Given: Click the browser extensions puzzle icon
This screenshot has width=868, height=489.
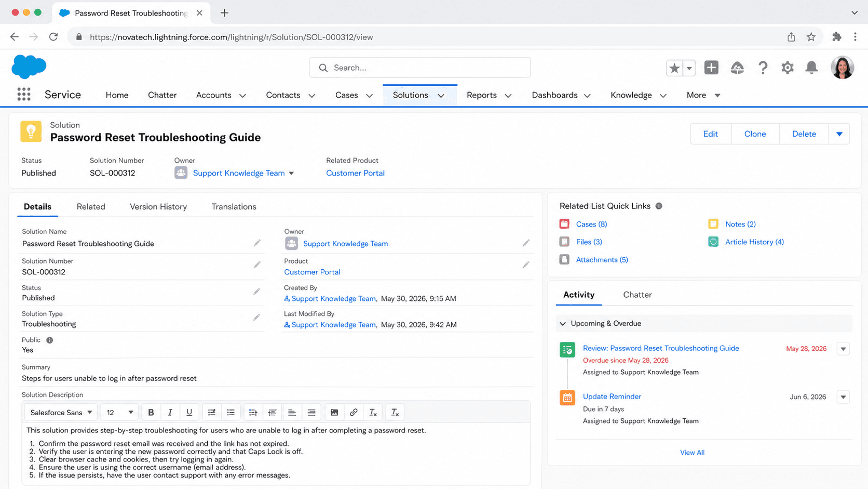Looking at the screenshot, I should 836,37.
